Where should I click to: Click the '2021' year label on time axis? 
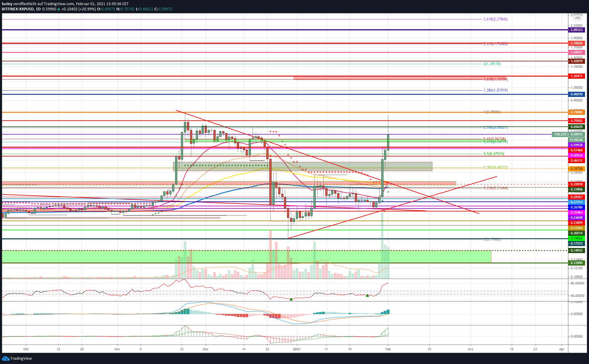pyautogui.click(x=297, y=349)
